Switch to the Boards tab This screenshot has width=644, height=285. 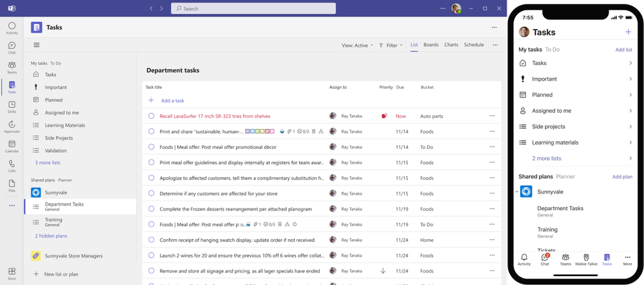(x=431, y=44)
